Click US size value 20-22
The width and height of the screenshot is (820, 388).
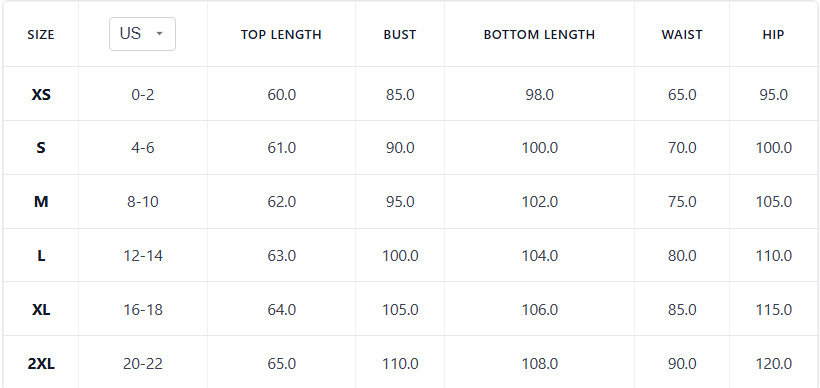click(143, 363)
